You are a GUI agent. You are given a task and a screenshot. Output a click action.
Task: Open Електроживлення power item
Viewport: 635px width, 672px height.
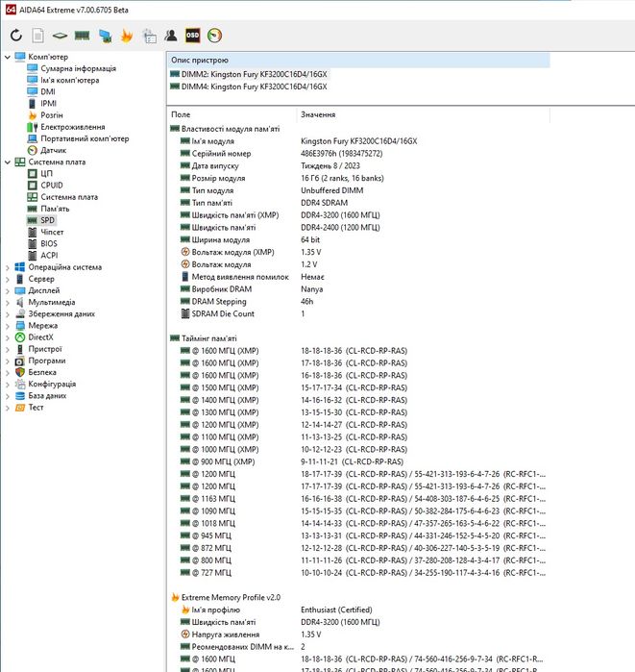[x=73, y=127]
